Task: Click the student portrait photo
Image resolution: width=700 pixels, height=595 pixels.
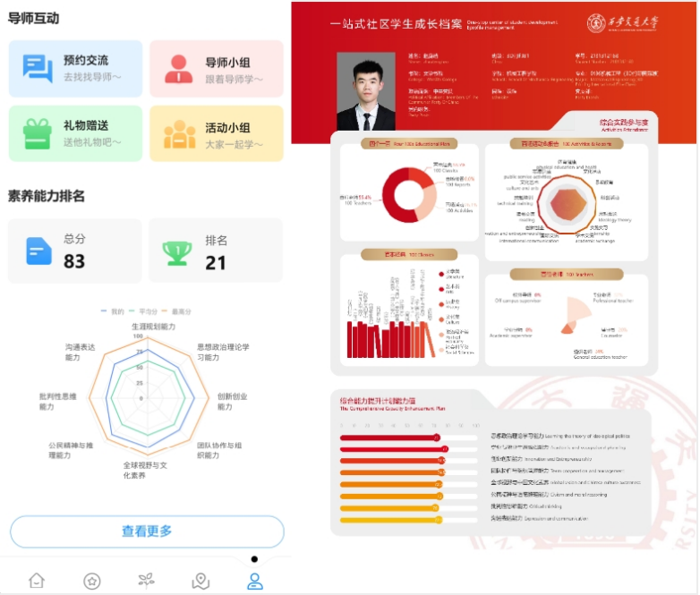Action: 365,91
